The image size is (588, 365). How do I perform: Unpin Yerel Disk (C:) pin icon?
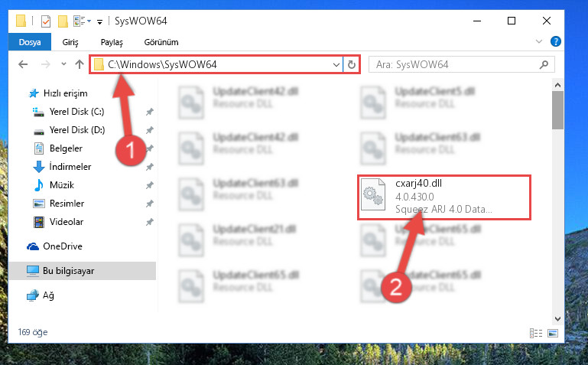[150, 112]
